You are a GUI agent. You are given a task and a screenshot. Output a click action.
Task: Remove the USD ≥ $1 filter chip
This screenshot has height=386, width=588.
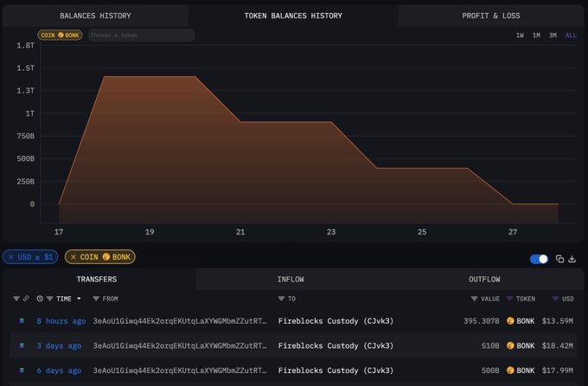(x=11, y=257)
